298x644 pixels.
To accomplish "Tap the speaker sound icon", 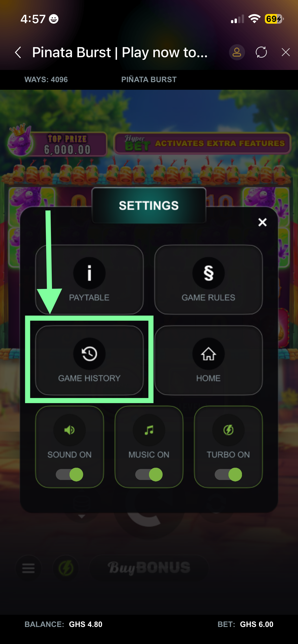I will point(70,430).
